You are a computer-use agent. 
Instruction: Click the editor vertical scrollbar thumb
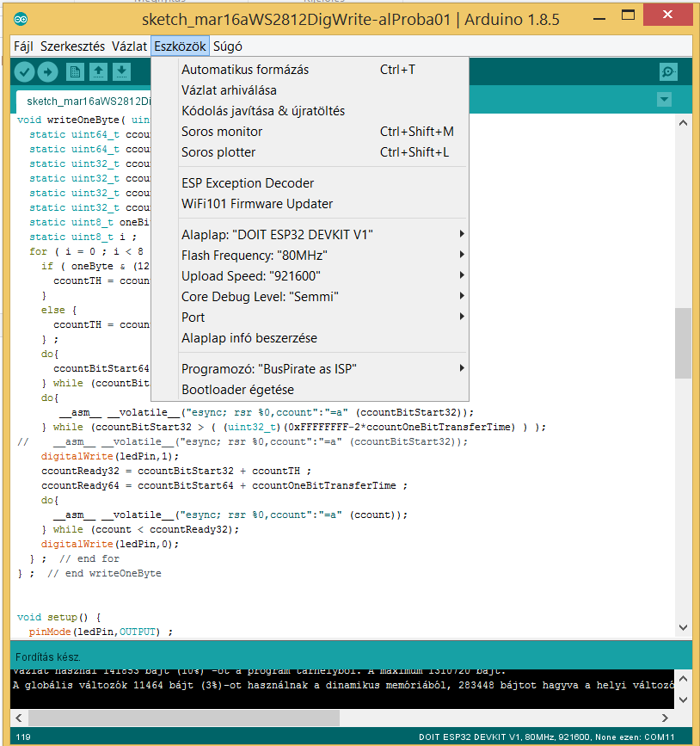(684, 342)
